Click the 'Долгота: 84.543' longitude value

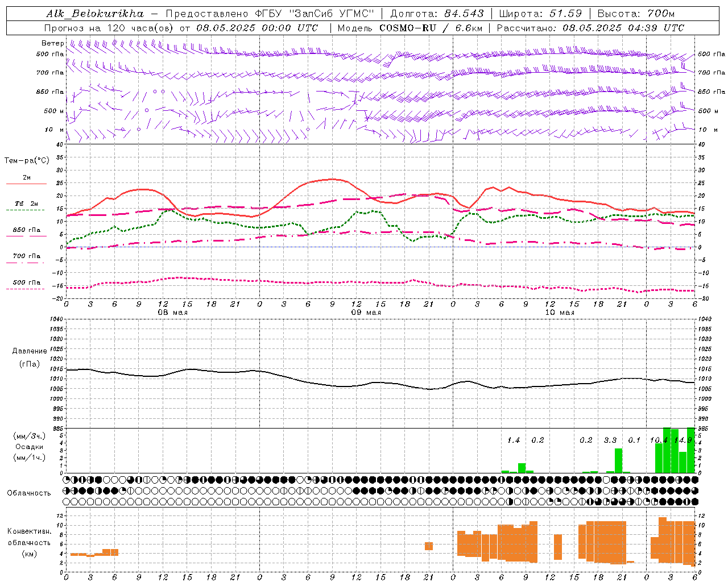(x=437, y=14)
